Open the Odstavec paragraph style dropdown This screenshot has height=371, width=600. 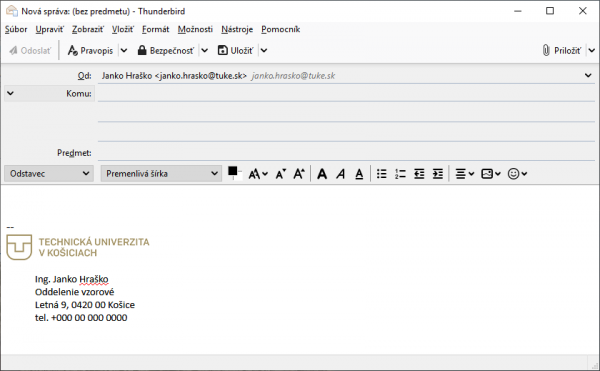(49, 174)
